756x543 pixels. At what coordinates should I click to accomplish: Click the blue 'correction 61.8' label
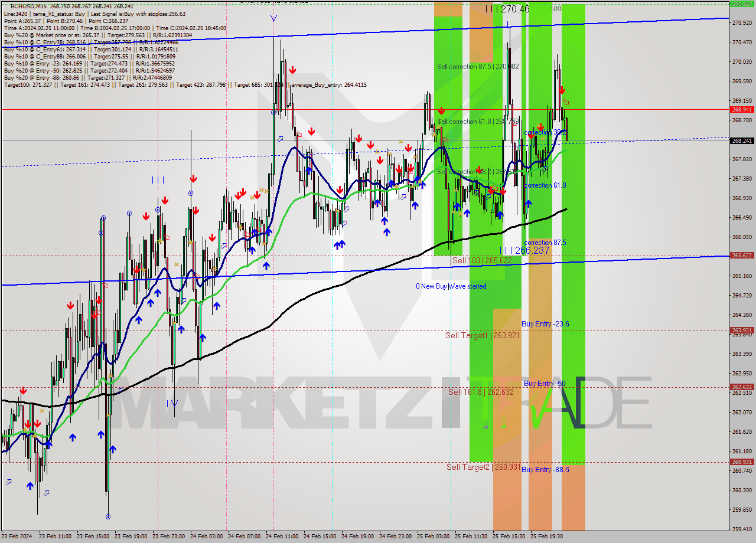(x=545, y=185)
